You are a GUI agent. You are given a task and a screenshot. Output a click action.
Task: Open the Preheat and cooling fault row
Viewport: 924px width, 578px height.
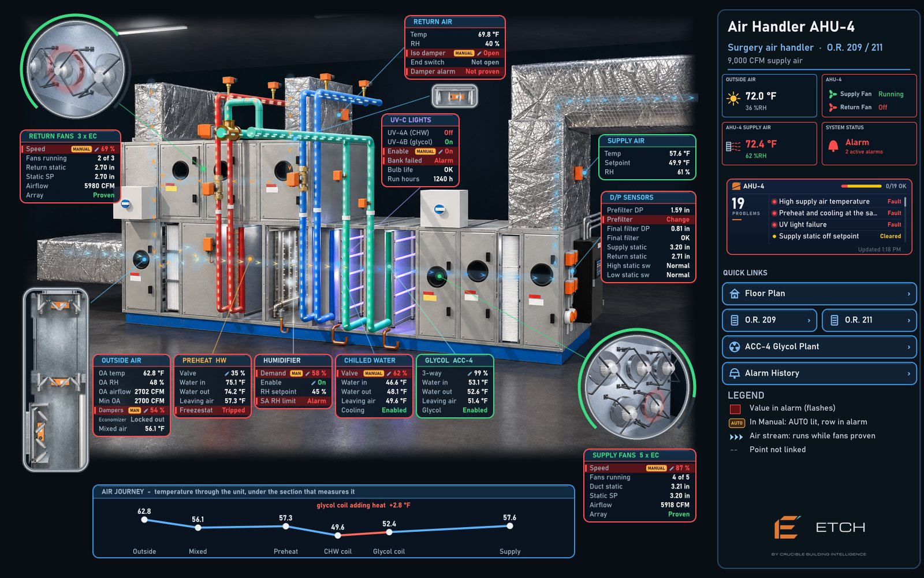click(836, 213)
